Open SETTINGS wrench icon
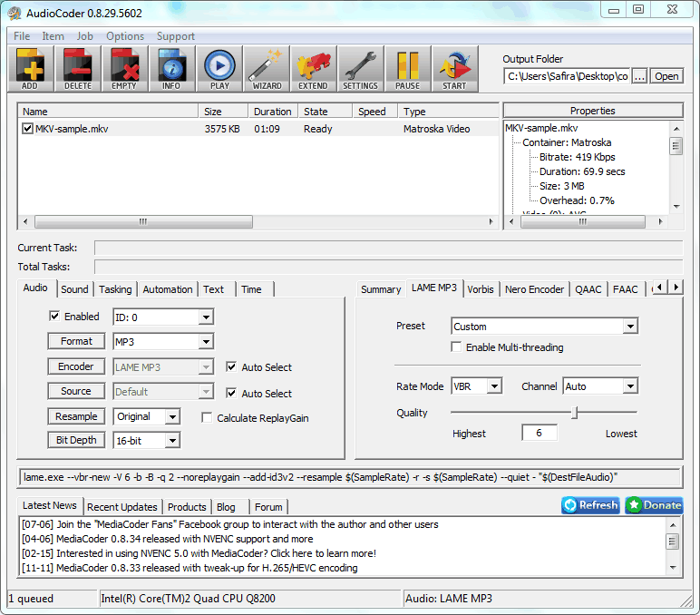 [x=361, y=69]
